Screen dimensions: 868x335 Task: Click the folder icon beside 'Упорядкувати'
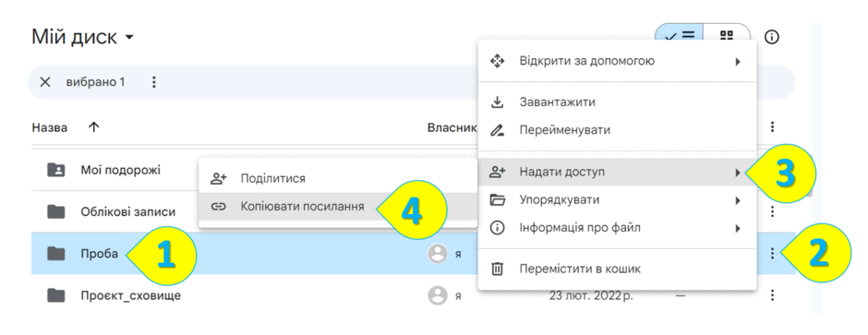(x=497, y=199)
